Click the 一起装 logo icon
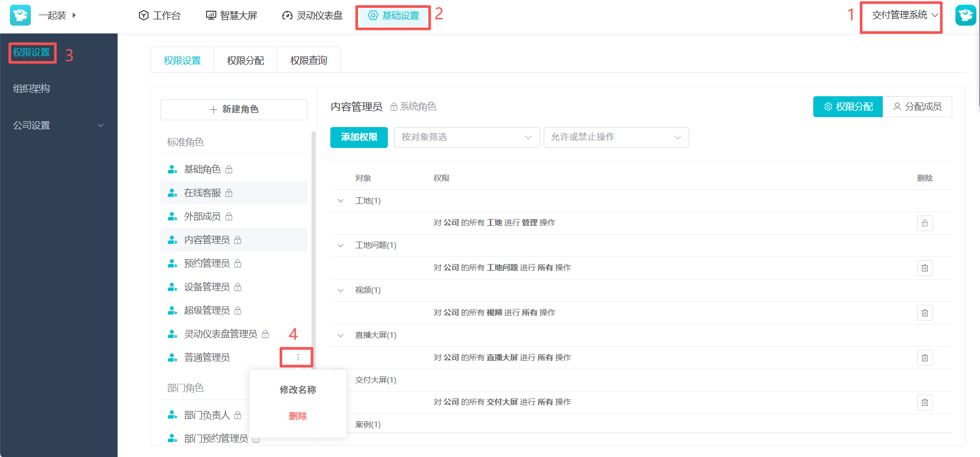The width and height of the screenshot is (980, 457). coord(20,15)
